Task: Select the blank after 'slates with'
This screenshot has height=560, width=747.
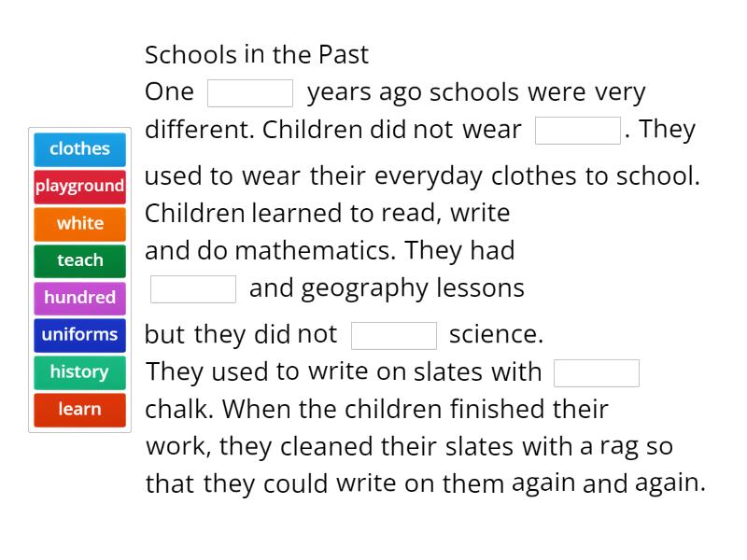Action: pyautogui.click(x=597, y=372)
